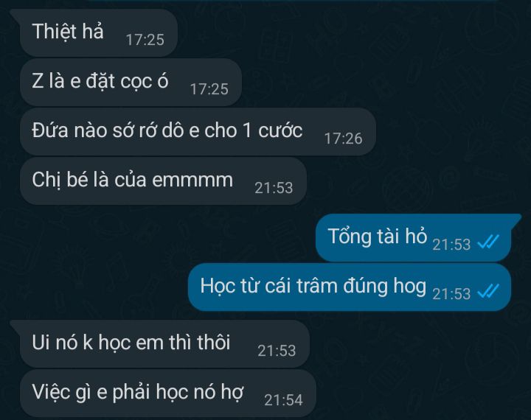This screenshot has width=531, height=420.
Task: Tap the message "Chị bé là của emmmm"
Action: (x=163, y=181)
